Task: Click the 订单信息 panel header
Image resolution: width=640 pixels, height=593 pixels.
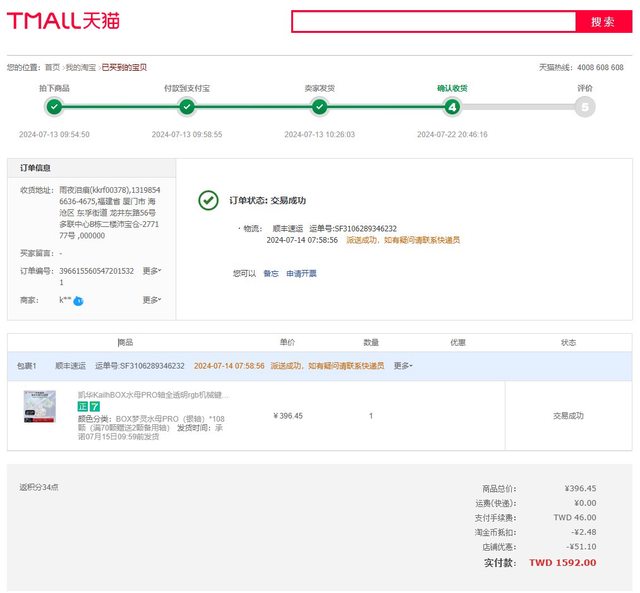Action: coord(91,168)
